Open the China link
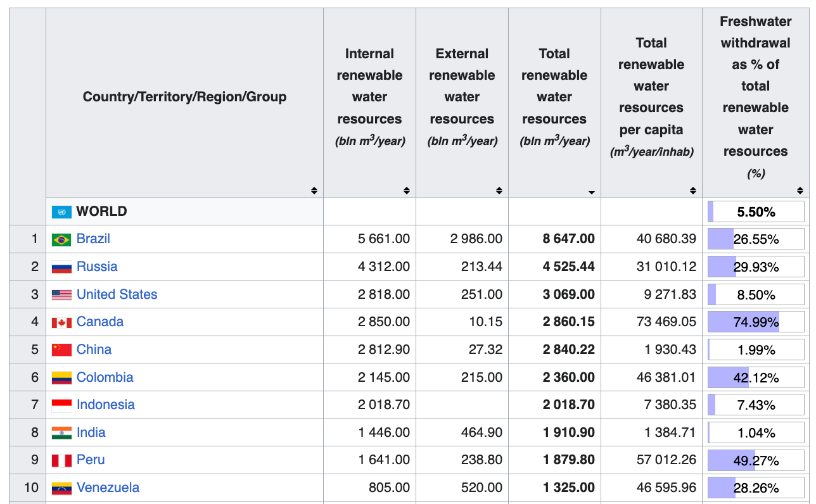The width and height of the screenshot is (816, 504). [x=94, y=350]
